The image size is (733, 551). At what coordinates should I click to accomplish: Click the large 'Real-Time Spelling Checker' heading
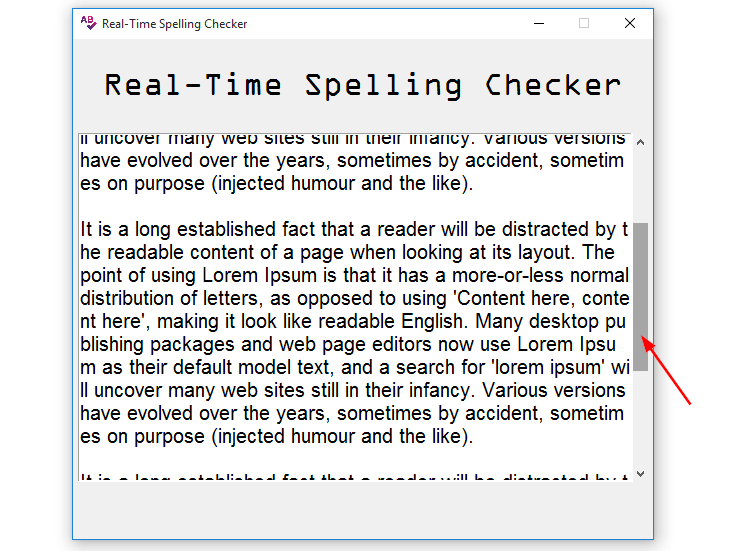click(362, 85)
